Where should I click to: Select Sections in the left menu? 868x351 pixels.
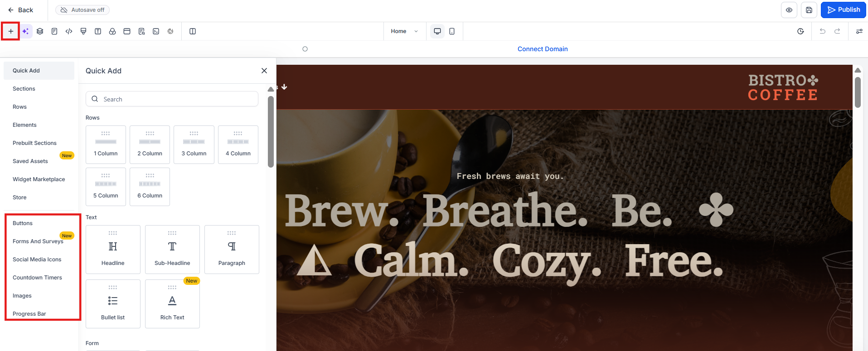coord(24,89)
